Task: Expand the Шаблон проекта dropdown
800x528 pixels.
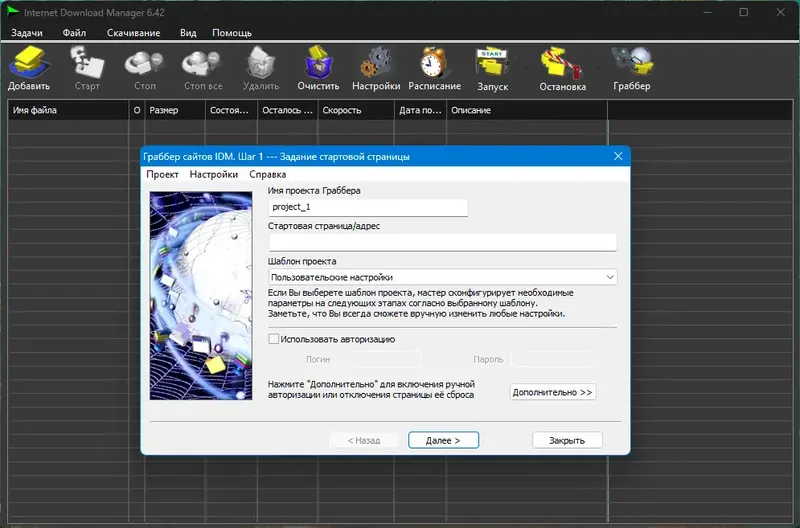Action: (442, 277)
